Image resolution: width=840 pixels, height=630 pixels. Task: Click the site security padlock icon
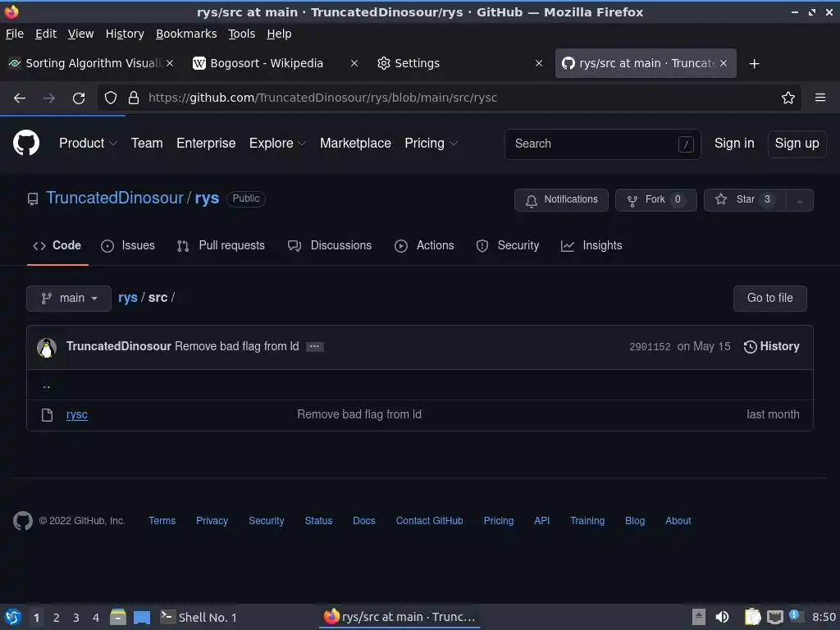(x=134, y=98)
